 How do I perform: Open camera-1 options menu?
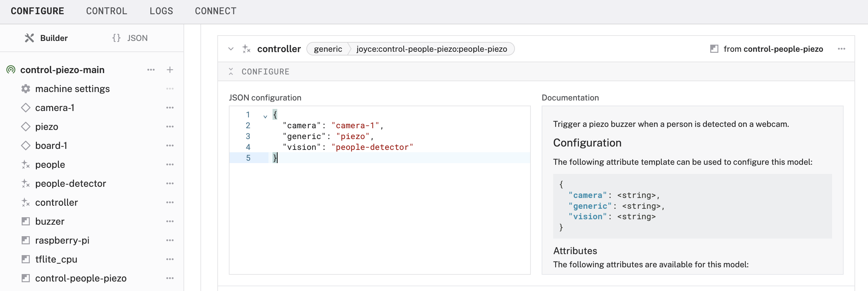tap(170, 108)
